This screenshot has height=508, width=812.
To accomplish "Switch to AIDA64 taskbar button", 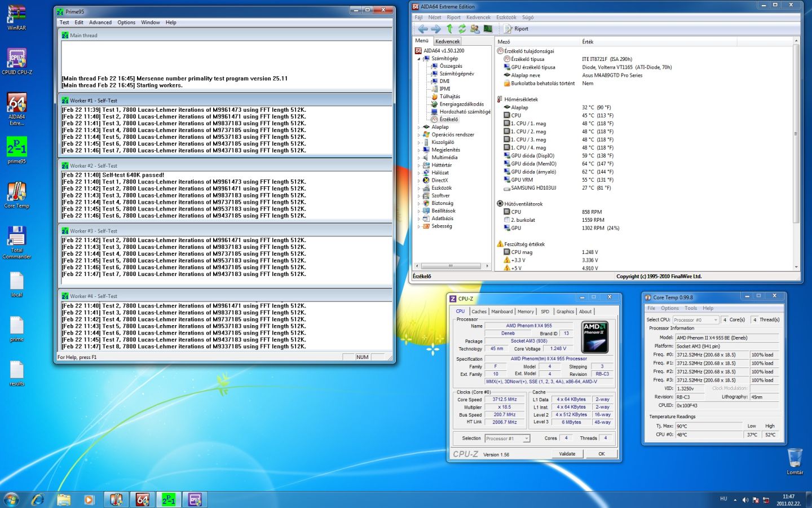I will click(142, 500).
